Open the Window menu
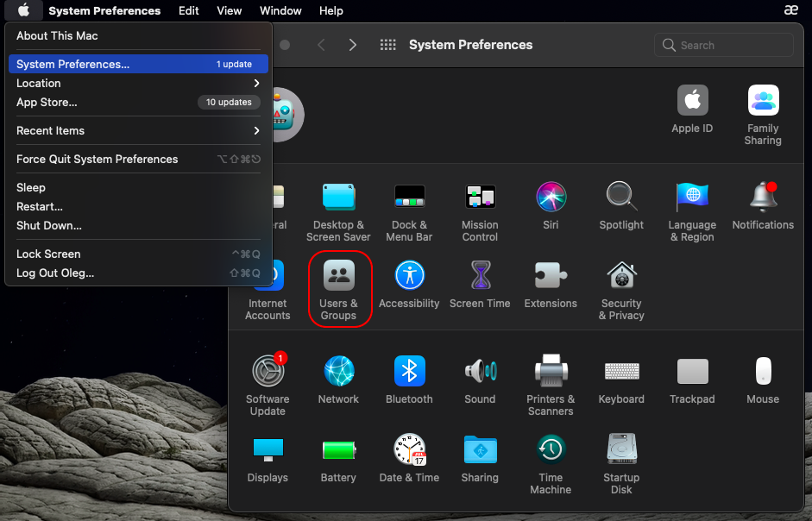This screenshot has width=812, height=521. point(280,10)
